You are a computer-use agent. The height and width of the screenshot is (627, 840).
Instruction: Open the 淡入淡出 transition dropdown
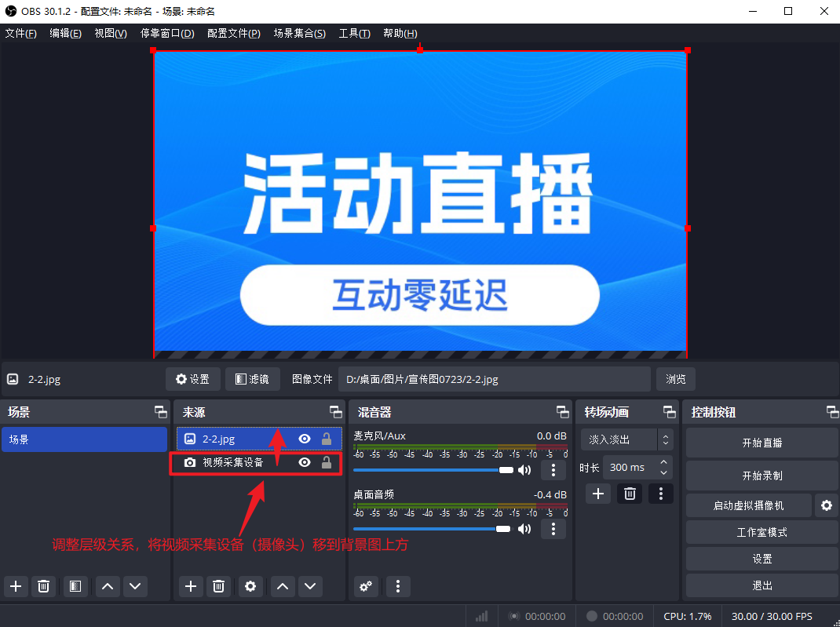[626, 439]
